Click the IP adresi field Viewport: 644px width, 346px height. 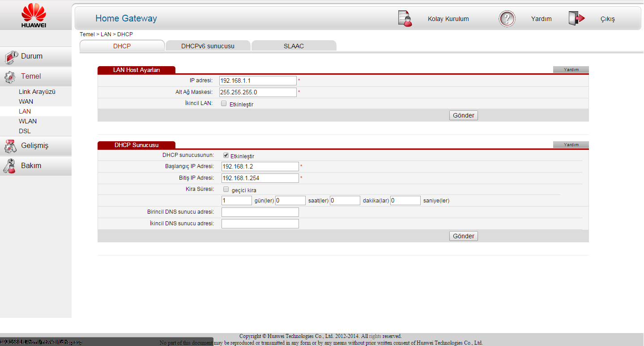(258, 80)
